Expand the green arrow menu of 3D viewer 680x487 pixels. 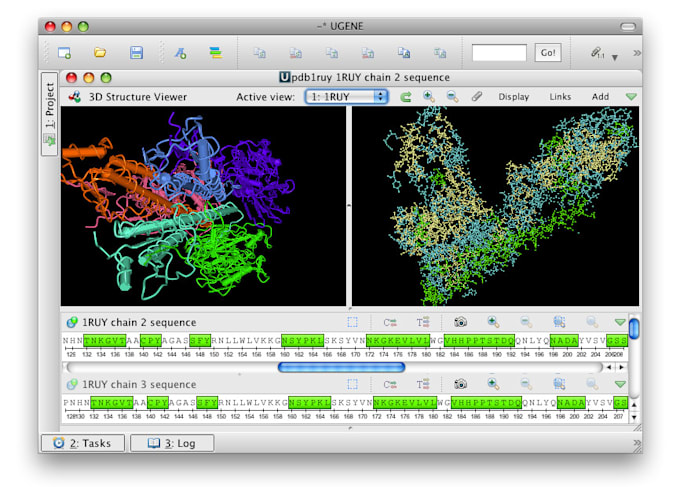pos(630,97)
